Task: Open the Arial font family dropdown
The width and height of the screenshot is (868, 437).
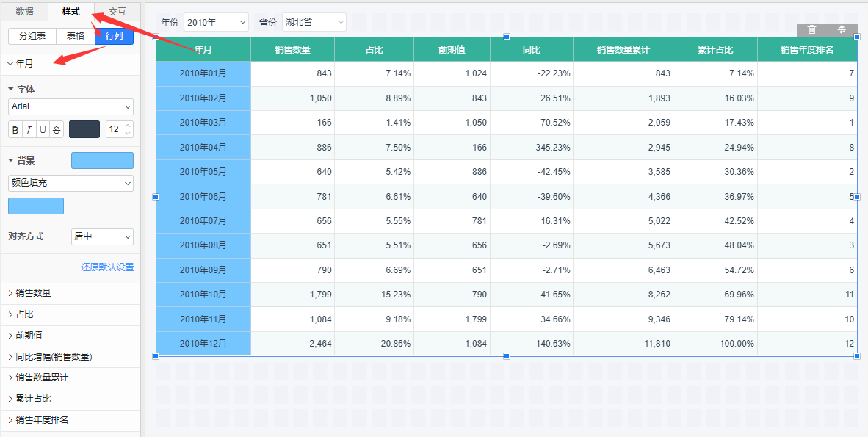Action: coord(70,107)
